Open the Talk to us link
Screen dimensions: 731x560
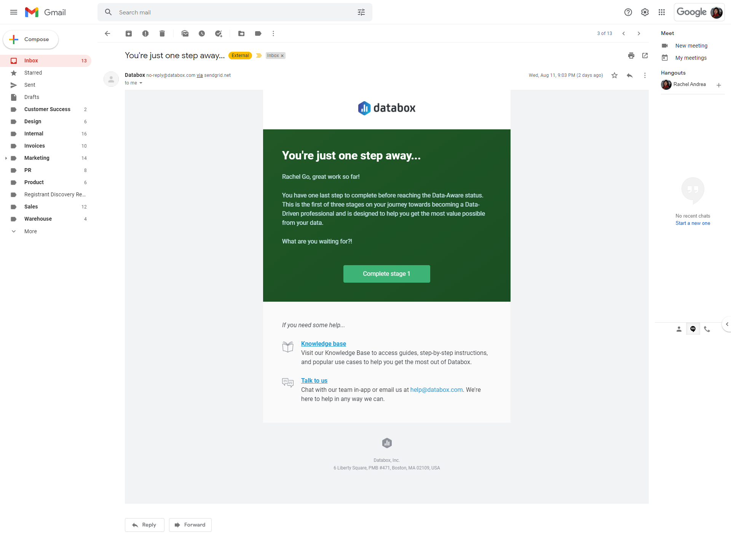314,381
